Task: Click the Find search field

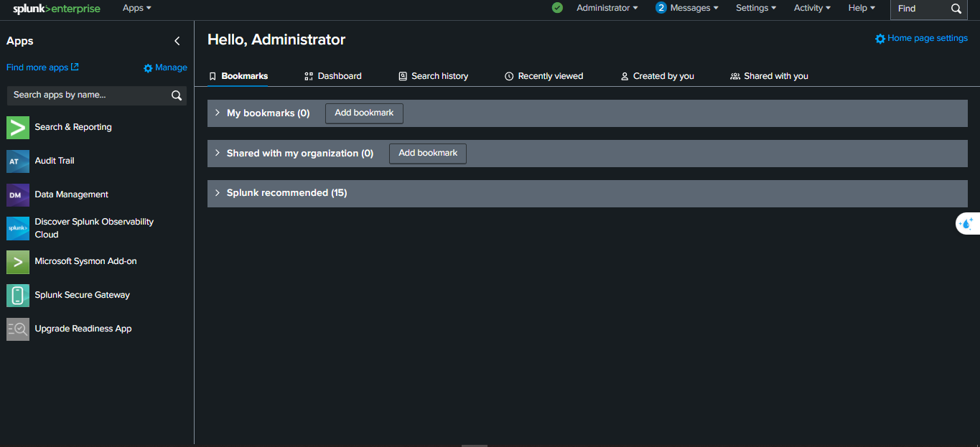Action: point(922,9)
